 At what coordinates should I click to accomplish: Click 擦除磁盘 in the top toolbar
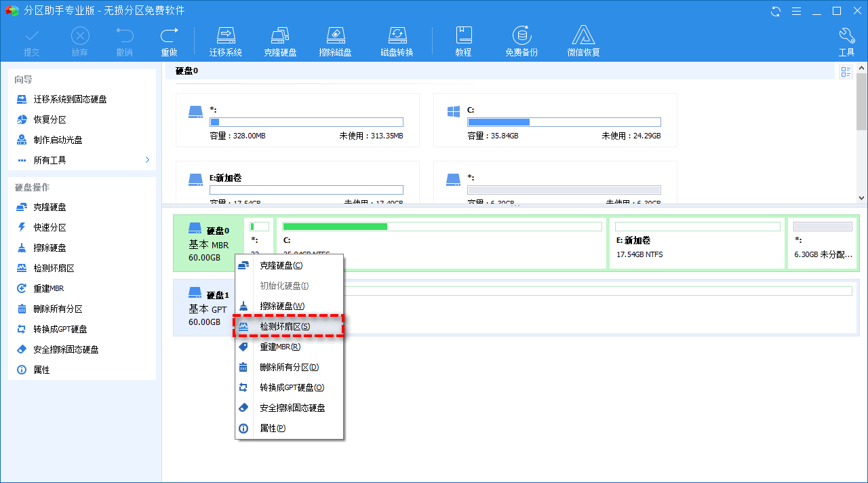[336, 41]
